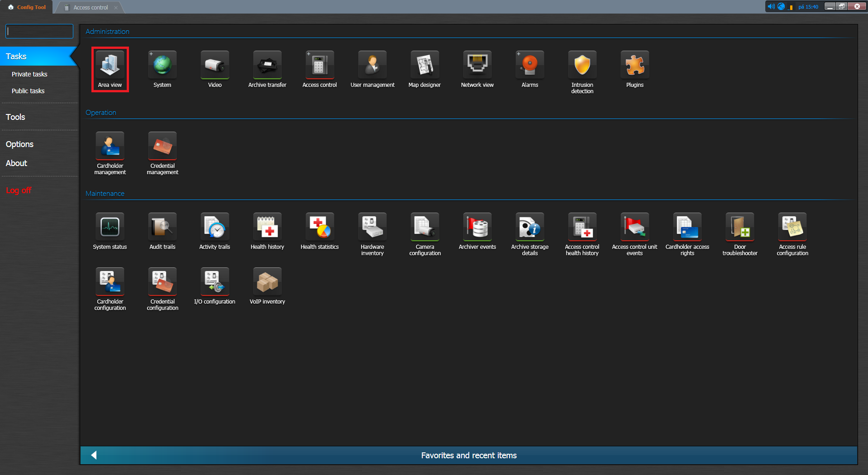Launch the Map designer task

click(x=424, y=66)
